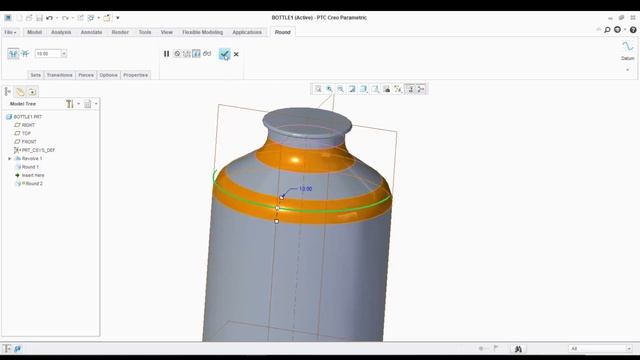Click the Close window icon in quick access

pos(107,18)
